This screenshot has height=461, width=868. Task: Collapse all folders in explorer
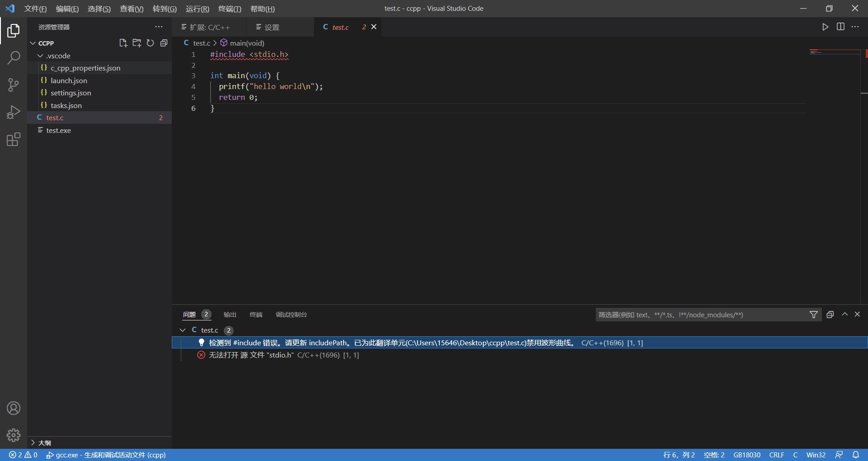click(x=164, y=43)
